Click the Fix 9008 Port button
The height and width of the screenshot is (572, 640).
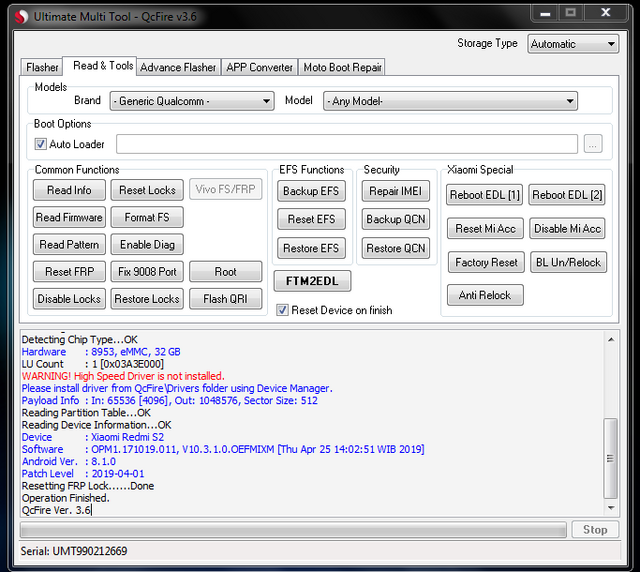[x=147, y=272]
